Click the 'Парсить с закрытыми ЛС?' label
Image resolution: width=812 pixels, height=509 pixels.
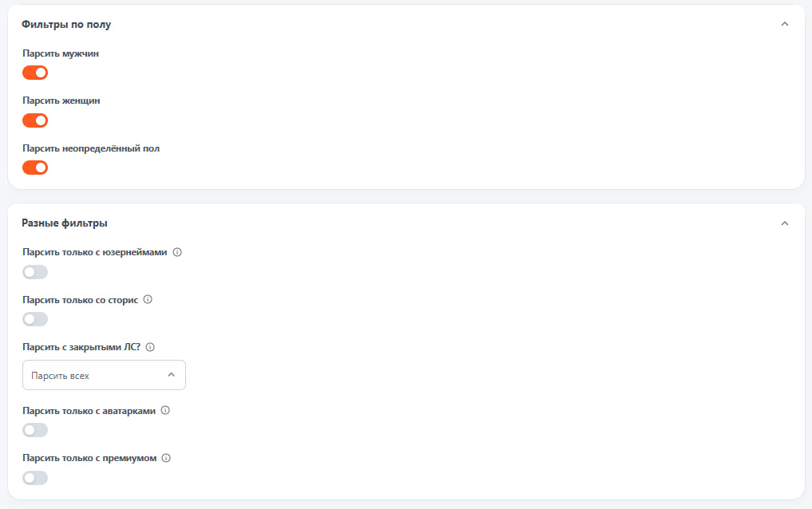[x=81, y=347]
